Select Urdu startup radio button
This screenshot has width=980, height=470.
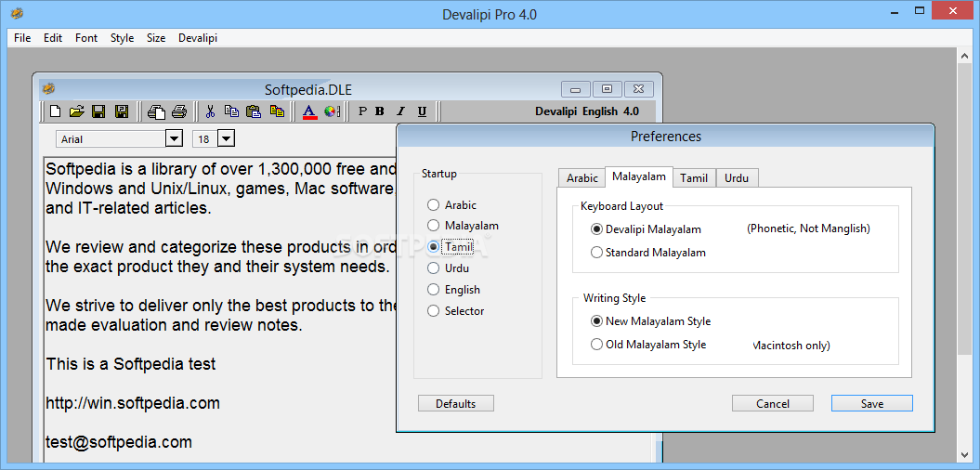click(x=433, y=268)
